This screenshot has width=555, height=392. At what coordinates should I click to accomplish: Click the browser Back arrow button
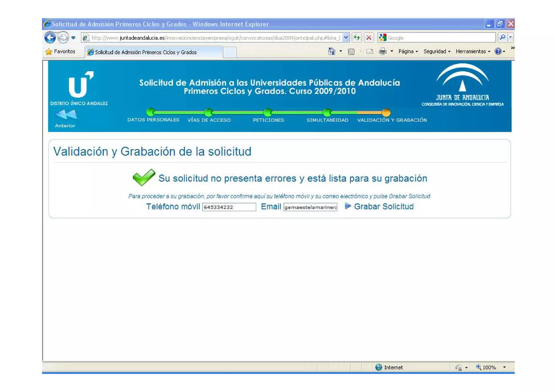[x=50, y=38]
